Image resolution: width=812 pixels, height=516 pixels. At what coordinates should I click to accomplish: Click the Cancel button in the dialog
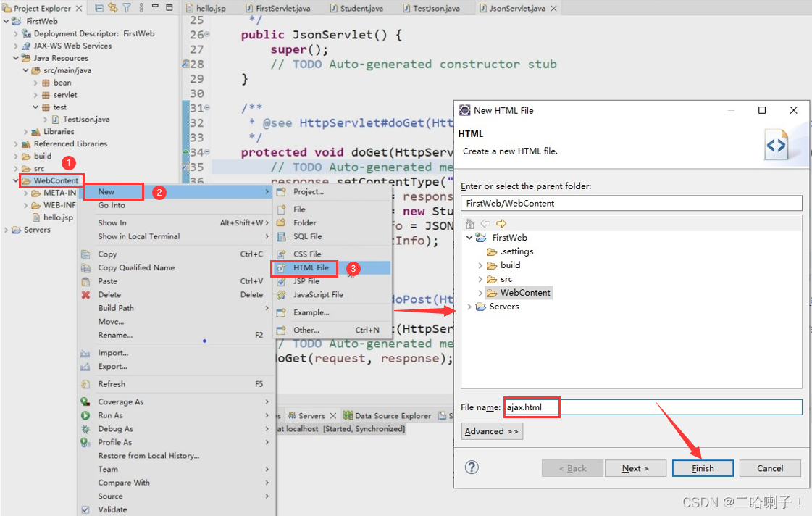770,468
